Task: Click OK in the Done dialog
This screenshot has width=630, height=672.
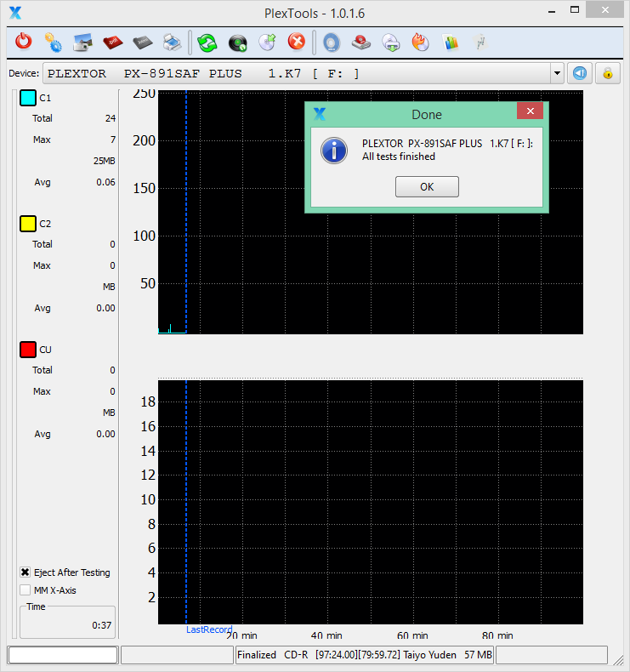Action: coord(427,187)
